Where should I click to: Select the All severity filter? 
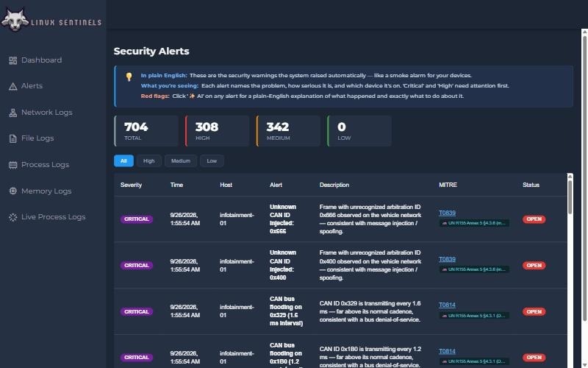(123, 160)
